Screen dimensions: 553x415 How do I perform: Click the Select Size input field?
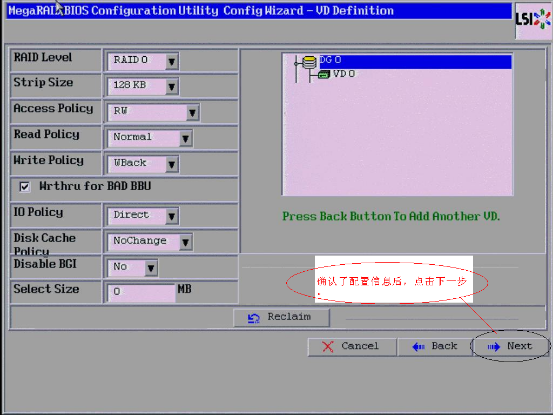click(x=141, y=293)
